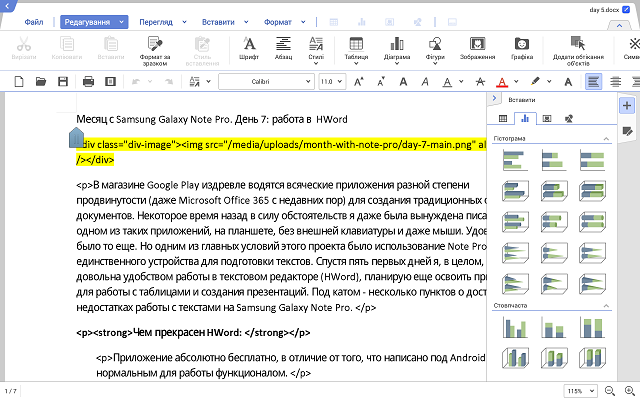Zoom in with the magnifier plus icon

[630, 391]
